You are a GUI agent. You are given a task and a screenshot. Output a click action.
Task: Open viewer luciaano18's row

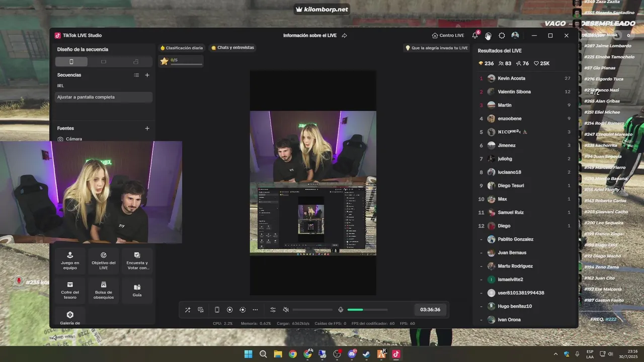(x=524, y=172)
